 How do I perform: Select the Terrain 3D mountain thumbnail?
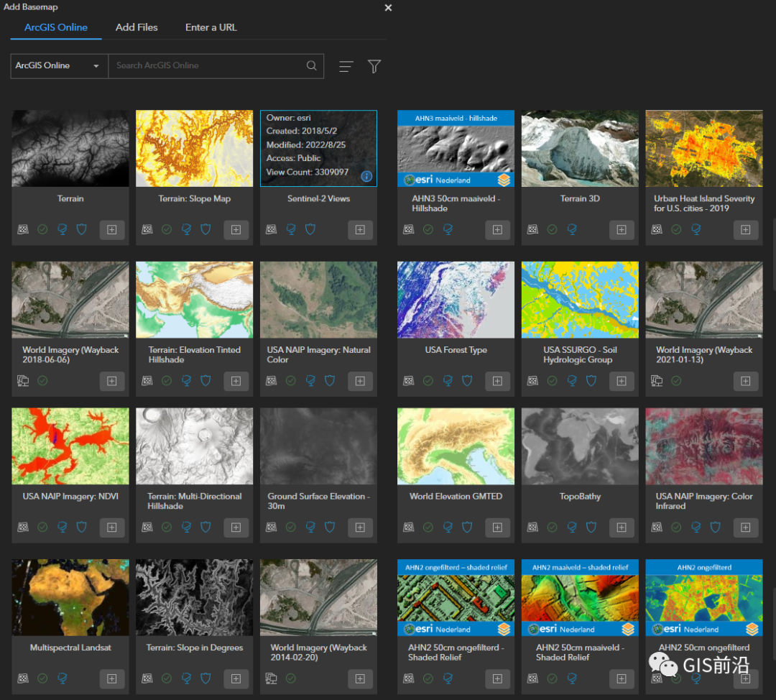point(580,149)
